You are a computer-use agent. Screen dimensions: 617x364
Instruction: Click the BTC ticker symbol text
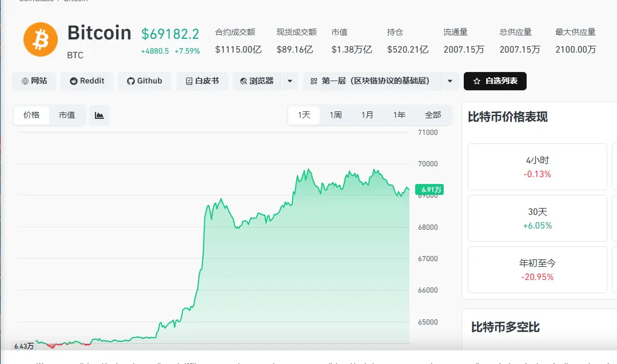75,55
